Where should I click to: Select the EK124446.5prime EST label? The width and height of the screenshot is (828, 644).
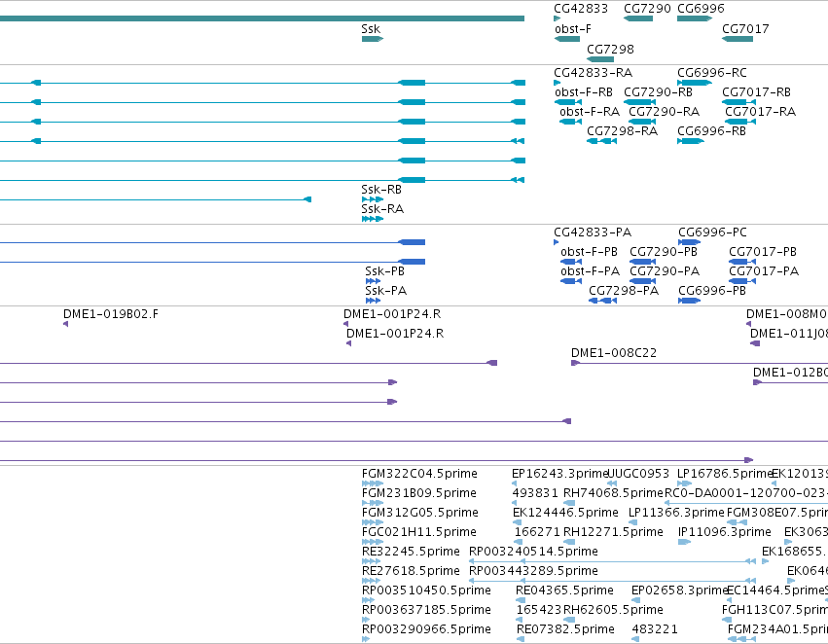565,513
